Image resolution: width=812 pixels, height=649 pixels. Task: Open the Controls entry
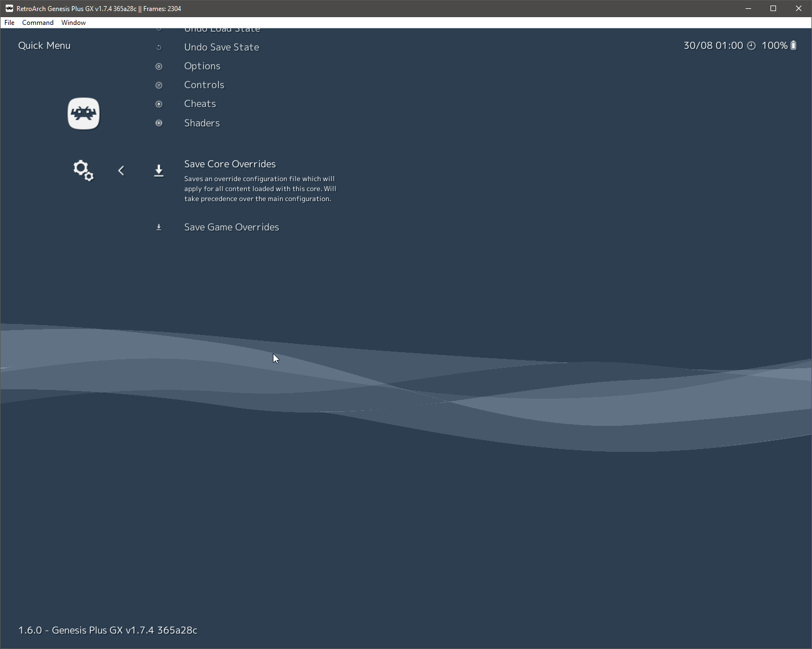[204, 85]
